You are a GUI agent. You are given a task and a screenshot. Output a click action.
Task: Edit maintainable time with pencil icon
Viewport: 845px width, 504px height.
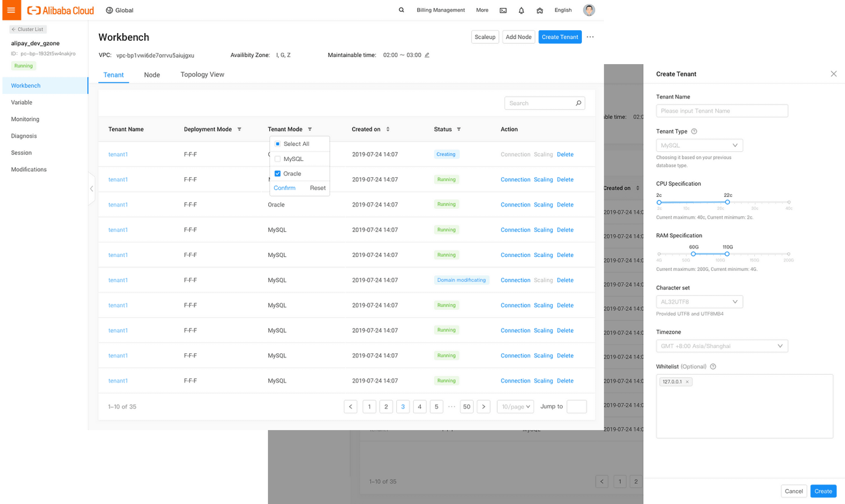coord(427,55)
